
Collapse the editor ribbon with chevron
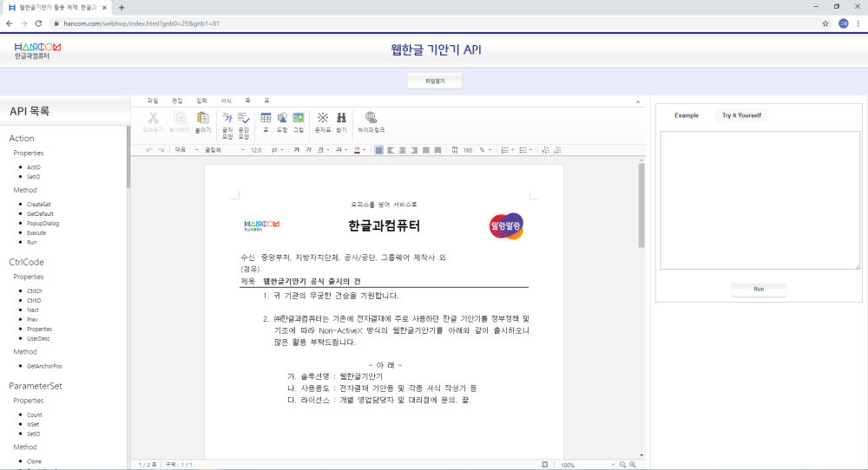pyautogui.click(x=638, y=101)
